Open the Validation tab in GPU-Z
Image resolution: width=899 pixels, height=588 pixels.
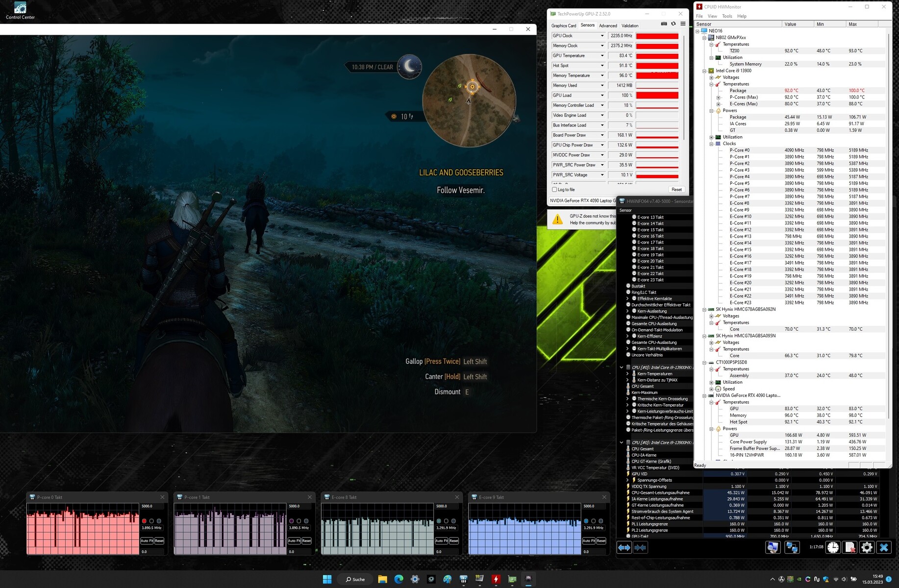(630, 25)
